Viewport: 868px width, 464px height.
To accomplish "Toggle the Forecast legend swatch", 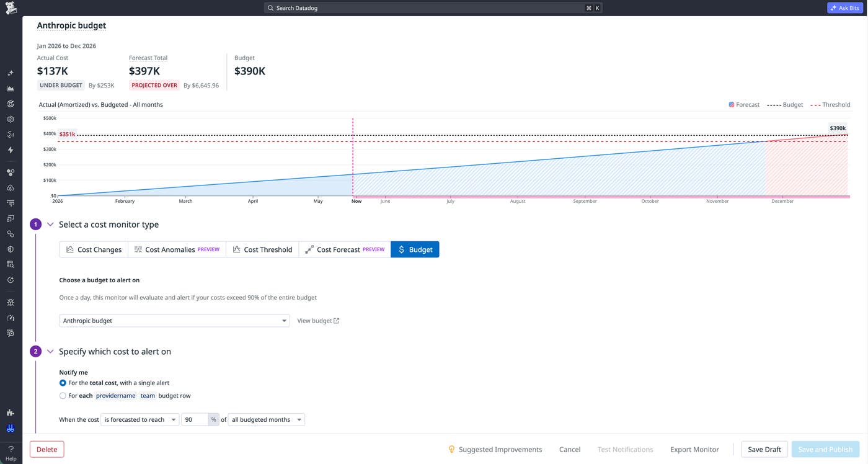I will 732,105.
